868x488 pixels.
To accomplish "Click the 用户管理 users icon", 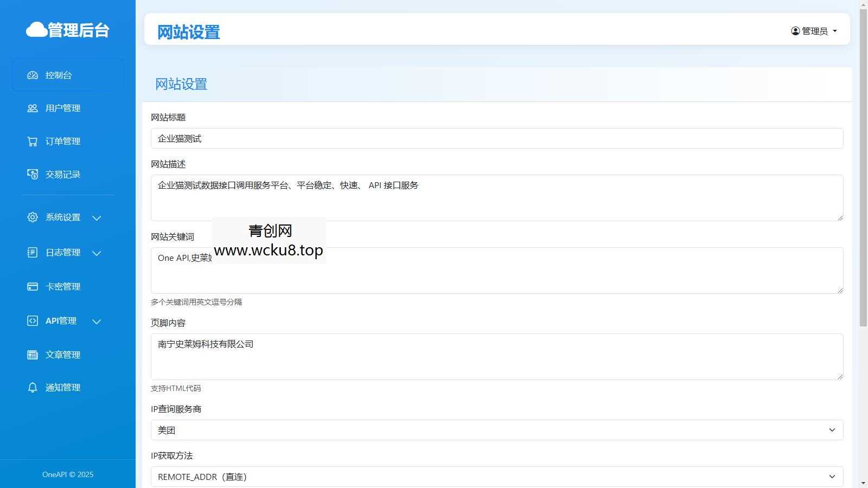I will click(31, 108).
